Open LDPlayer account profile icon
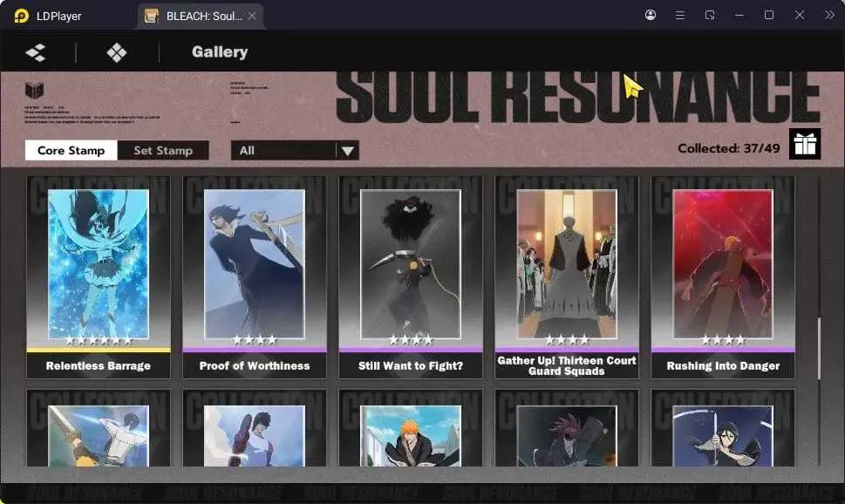This screenshot has width=845, height=504. [651, 15]
